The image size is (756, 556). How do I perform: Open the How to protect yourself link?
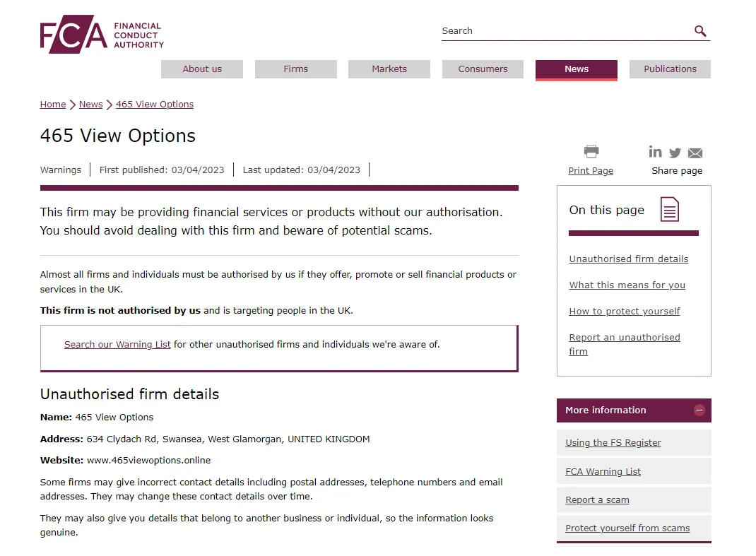click(625, 311)
